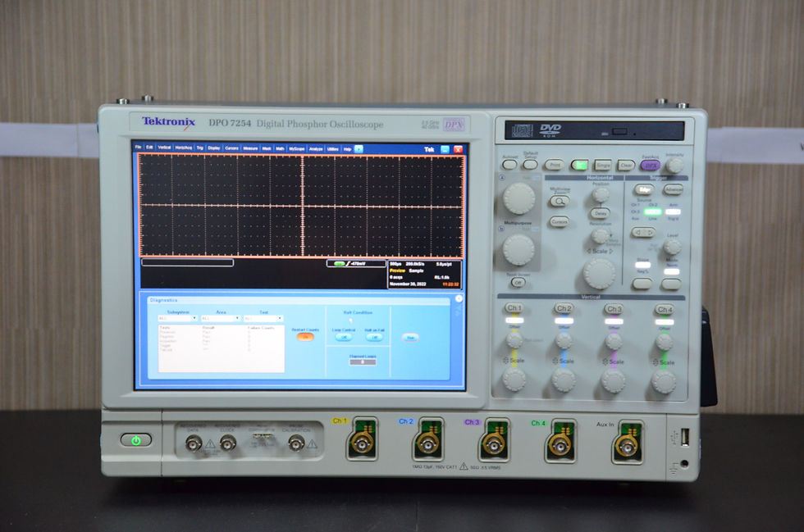Turn the upper Multipurpose knob
Viewport: 804px width, 532px height.
click(518, 198)
